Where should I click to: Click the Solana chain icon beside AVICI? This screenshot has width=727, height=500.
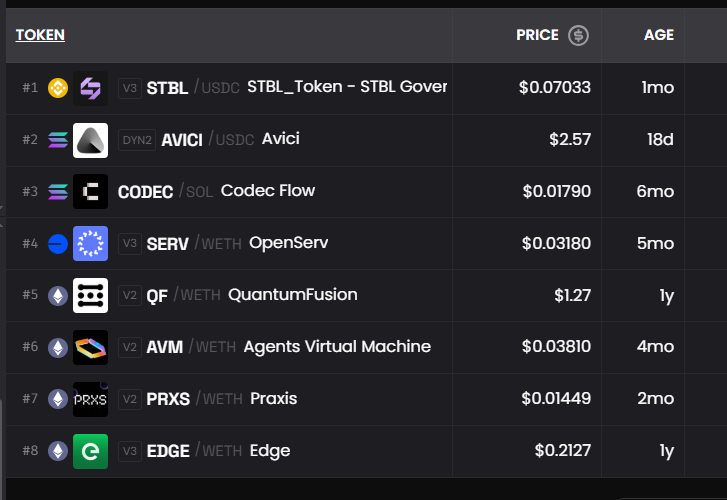pos(58,140)
